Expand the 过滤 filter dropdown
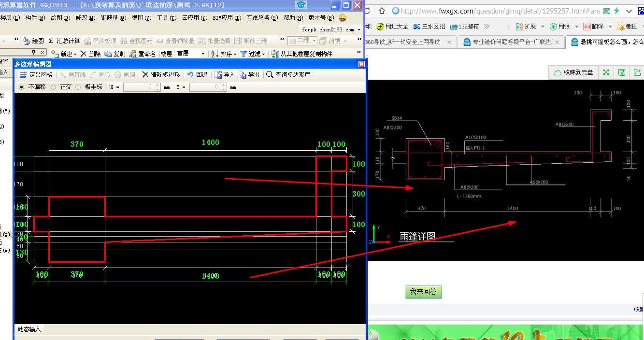This screenshot has width=644, height=340. pyautogui.click(x=264, y=54)
